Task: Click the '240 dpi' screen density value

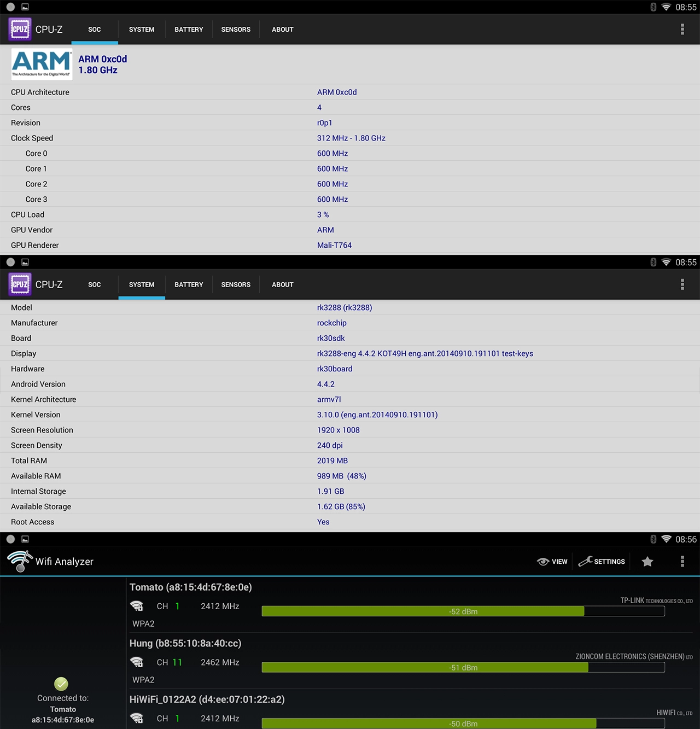Action: [330, 446]
